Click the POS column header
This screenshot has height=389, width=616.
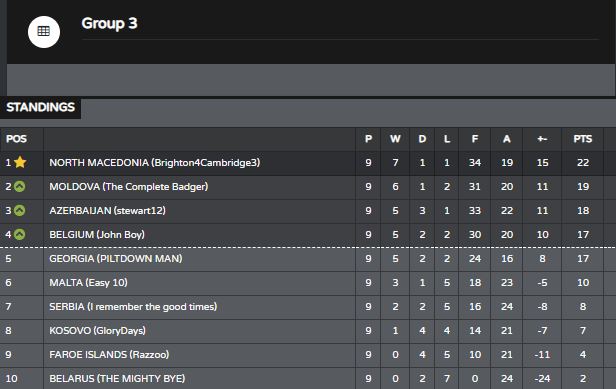pos(16,139)
